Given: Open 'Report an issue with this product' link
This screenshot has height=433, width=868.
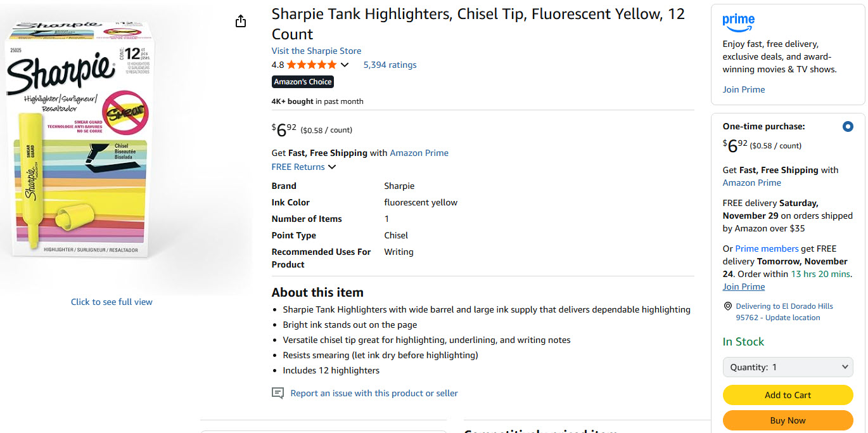Looking at the screenshot, I should click(374, 393).
